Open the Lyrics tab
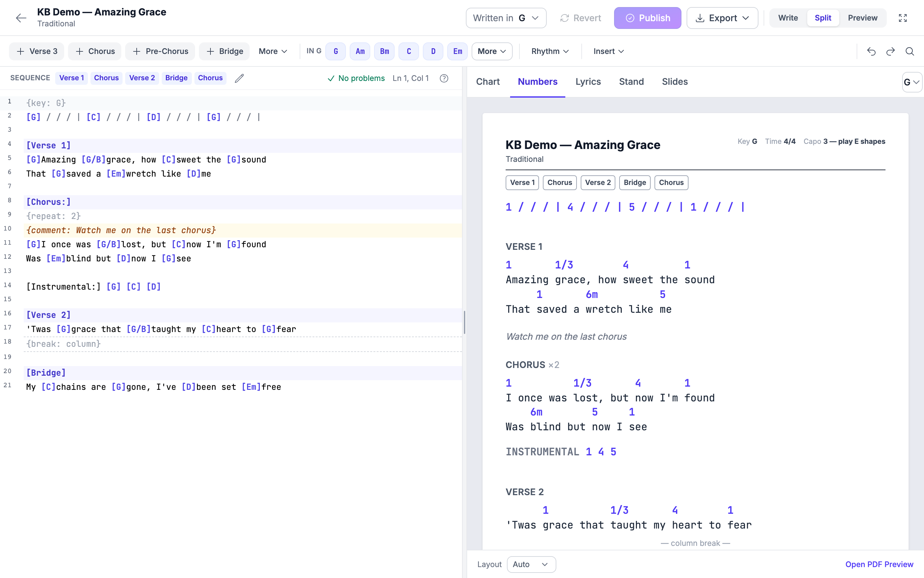This screenshot has width=924, height=578. point(588,82)
